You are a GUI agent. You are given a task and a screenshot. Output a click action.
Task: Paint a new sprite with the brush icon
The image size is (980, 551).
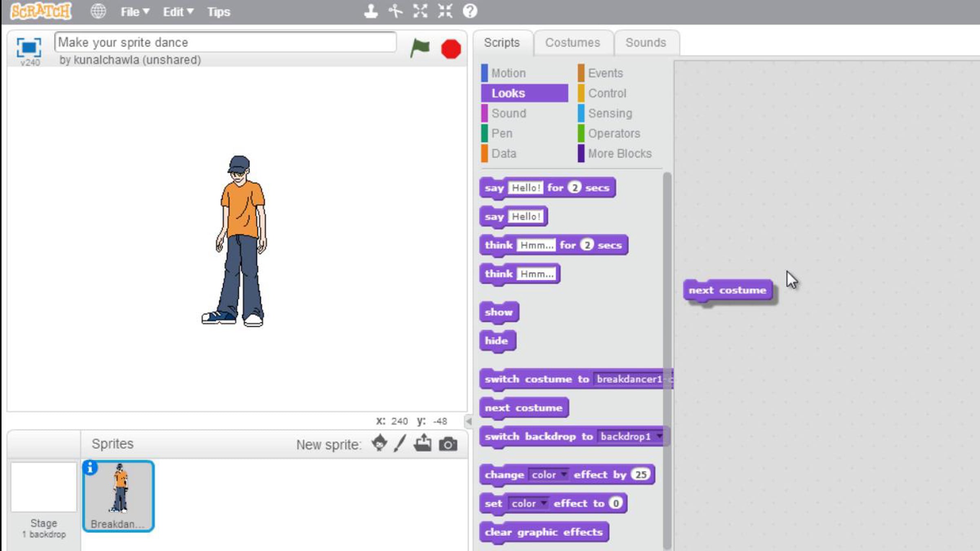point(400,443)
